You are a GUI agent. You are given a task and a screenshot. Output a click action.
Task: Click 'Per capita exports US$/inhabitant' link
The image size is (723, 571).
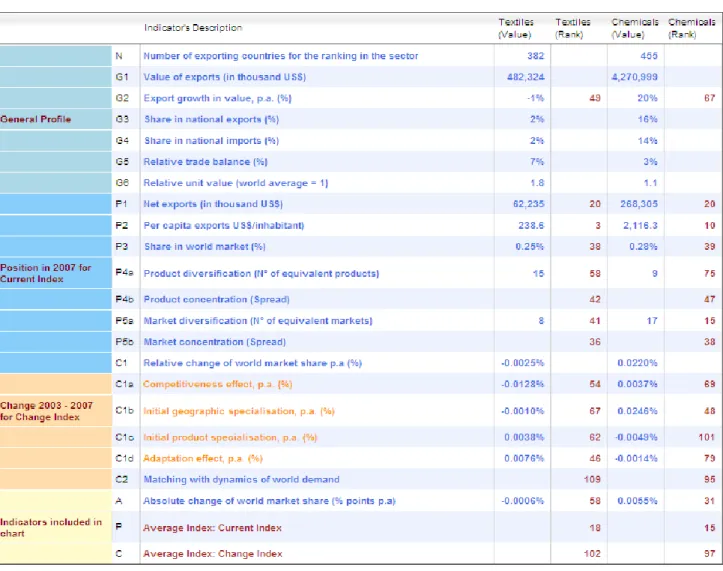[x=224, y=226]
